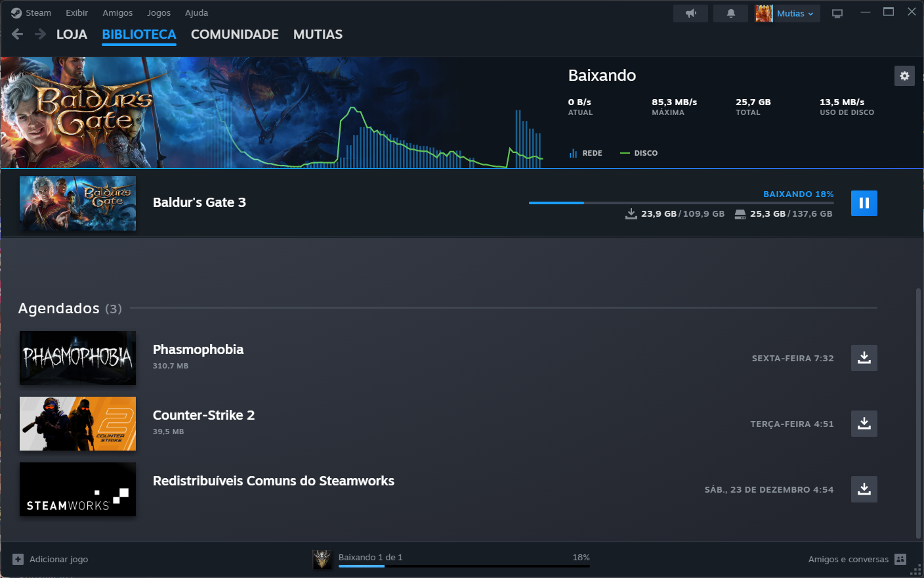Start Phasmophobia download now

tap(864, 358)
